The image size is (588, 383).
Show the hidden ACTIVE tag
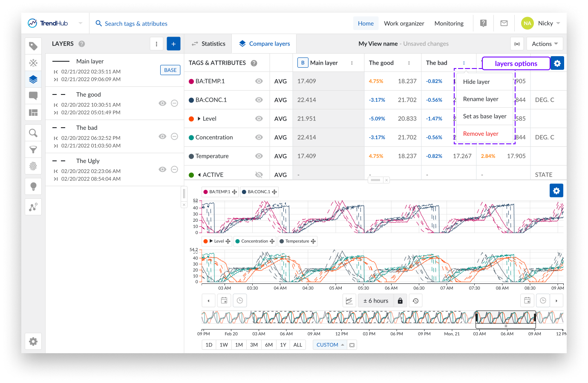pos(259,175)
